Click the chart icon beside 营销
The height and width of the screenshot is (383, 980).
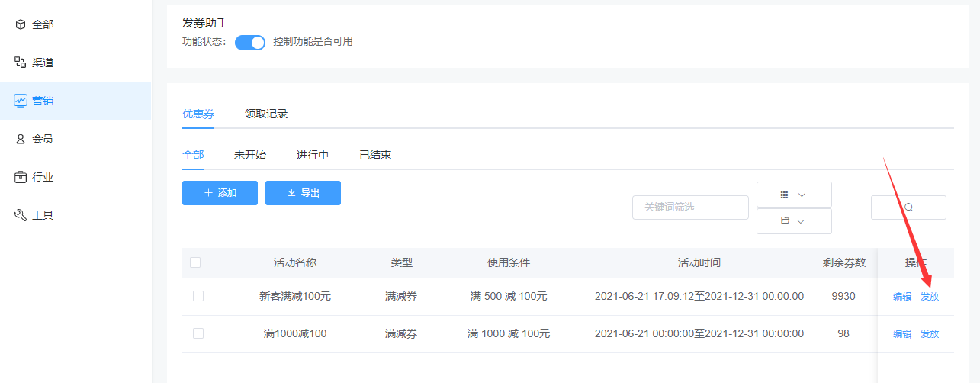[x=21, y=101]
